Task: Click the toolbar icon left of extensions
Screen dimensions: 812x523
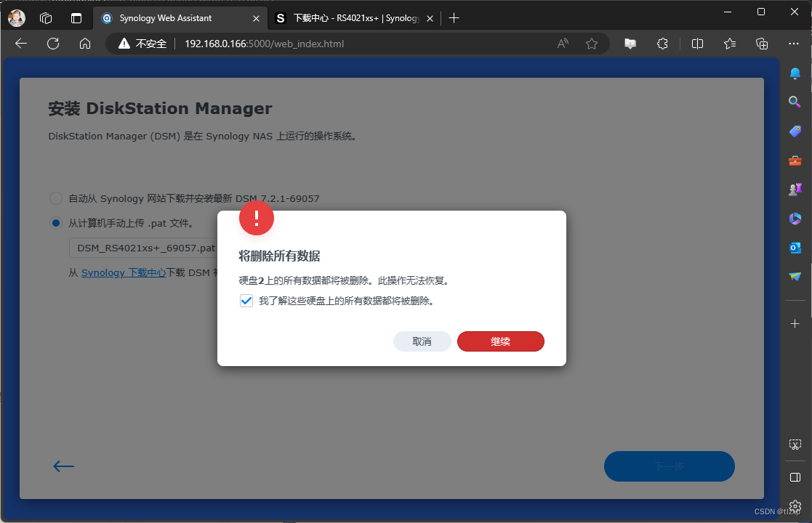Action: point(630,44)
